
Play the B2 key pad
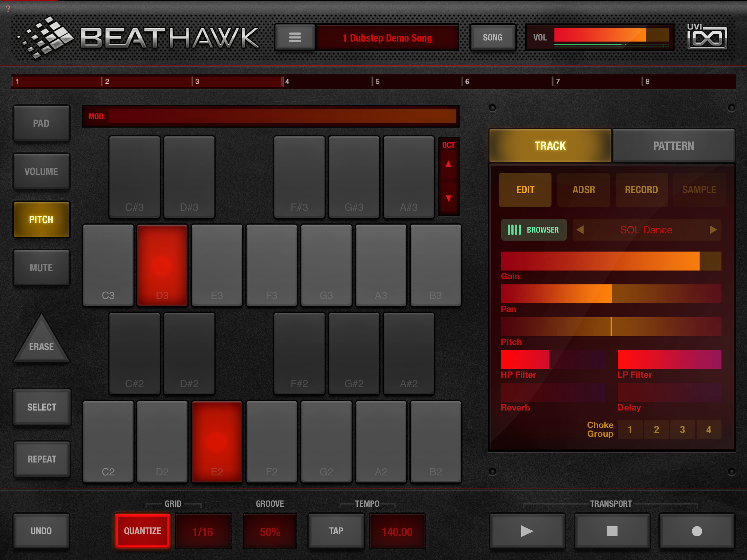click(436, 442)
